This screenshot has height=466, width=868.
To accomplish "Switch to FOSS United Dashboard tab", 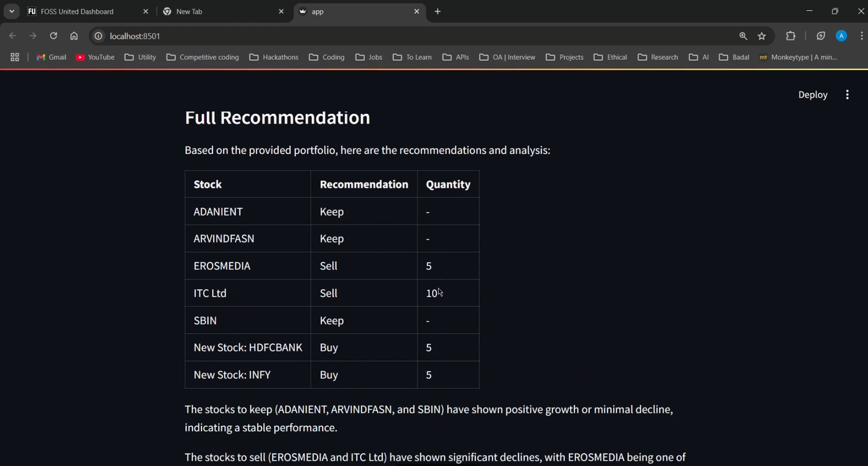I will (88, 12).
